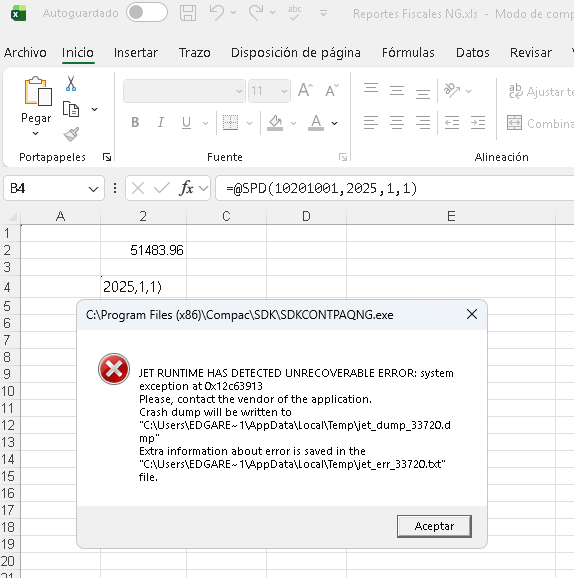Open the Copy options dropdown arrow

(x=94, y=109)
